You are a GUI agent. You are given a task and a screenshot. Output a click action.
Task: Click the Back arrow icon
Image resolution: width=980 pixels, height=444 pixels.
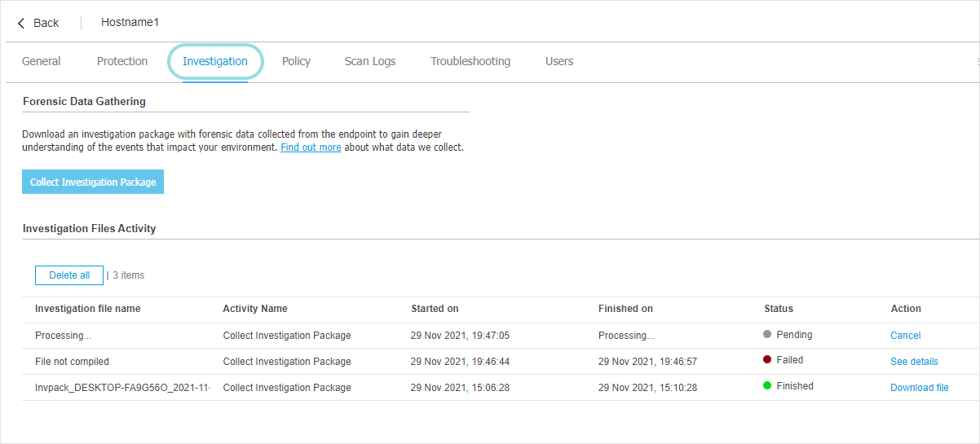(21, 23)
